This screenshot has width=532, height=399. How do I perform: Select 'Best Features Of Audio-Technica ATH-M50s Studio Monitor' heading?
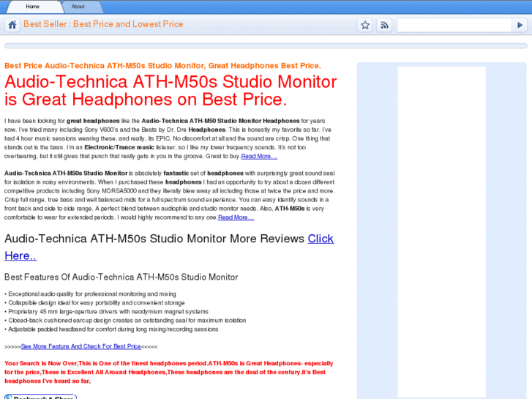(x=121, y=277)
